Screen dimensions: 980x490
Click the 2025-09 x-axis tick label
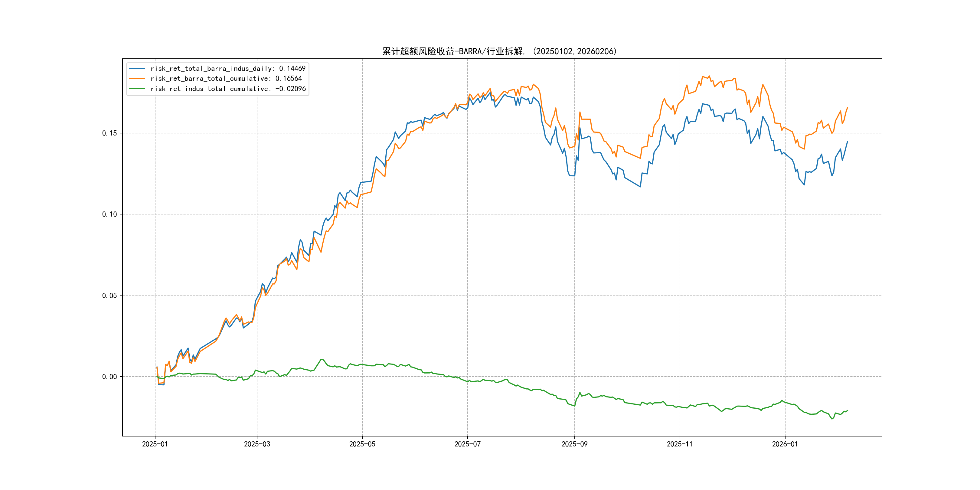coord(574,444)
